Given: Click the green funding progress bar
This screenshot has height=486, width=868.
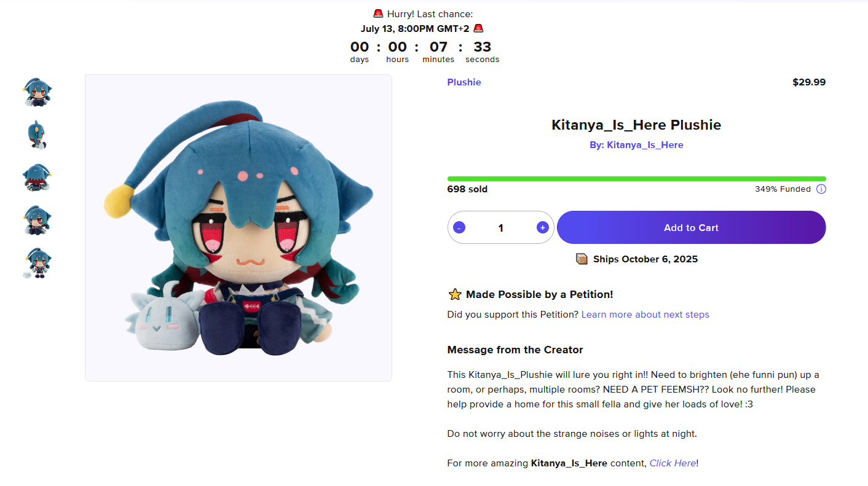Looking at the screenshot, I should 636,179.
